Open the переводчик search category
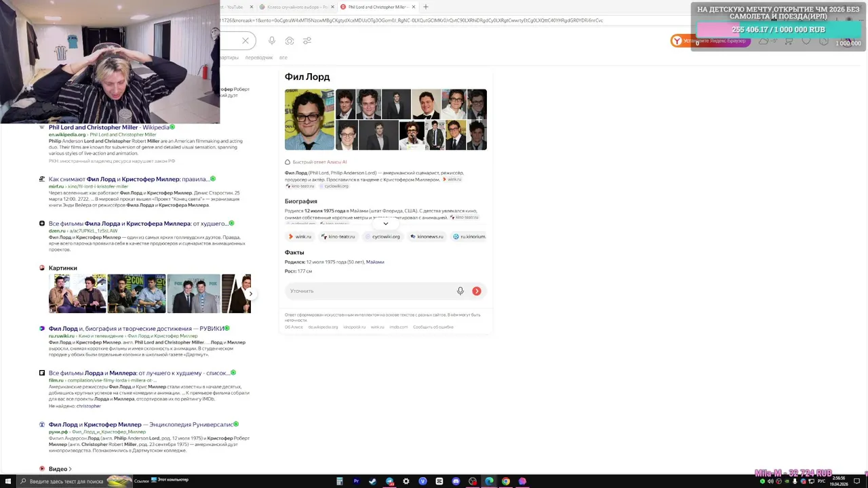 pyautogui.click(x=259, y=58)
